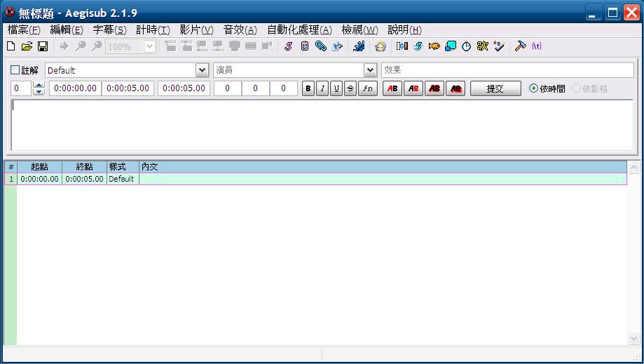
Task: Click the shift subtitles to current frame icon
Action: [267, 46]
